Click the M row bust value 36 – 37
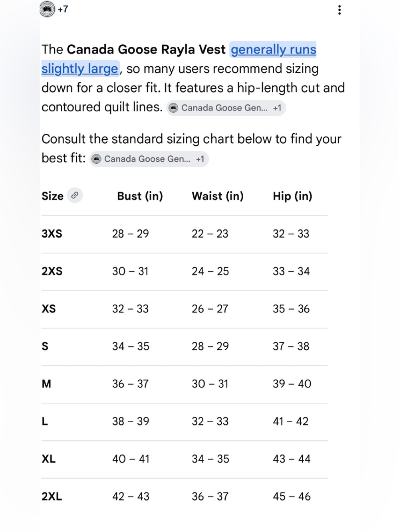This screenshot has height=532, width=399. [x=131, y=384]
